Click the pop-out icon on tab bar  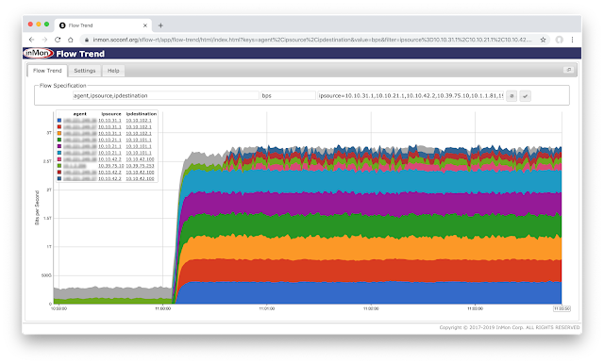(x=568, y=70)
